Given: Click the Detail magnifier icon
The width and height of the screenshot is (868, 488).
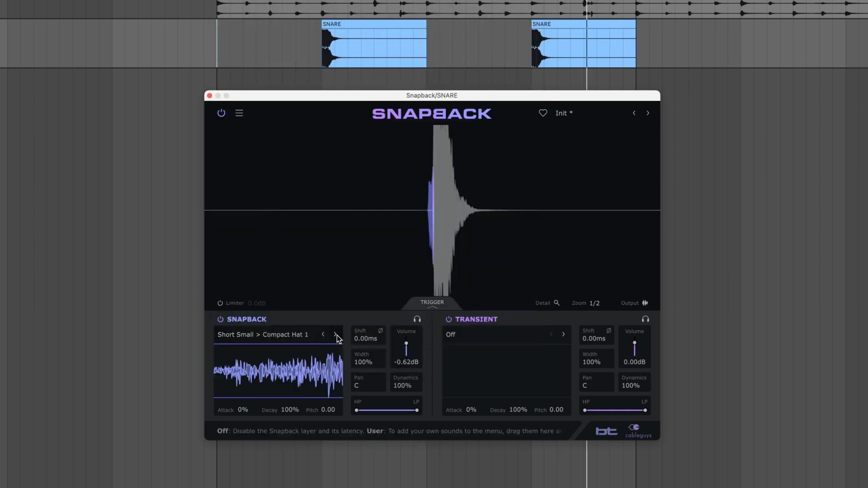Looking at the screenshot, I should (x=557, y=303).
